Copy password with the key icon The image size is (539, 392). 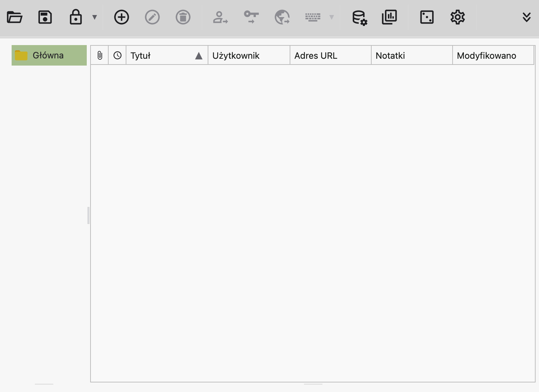[x=251, y=17]
